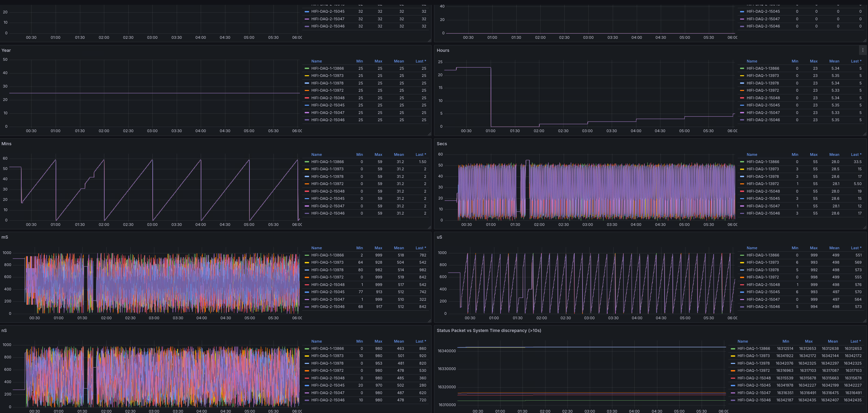The height and width of the screenshot is (413, 868).
Task: Grab the Secs panel corner resize handle
Action: (865, 227)
